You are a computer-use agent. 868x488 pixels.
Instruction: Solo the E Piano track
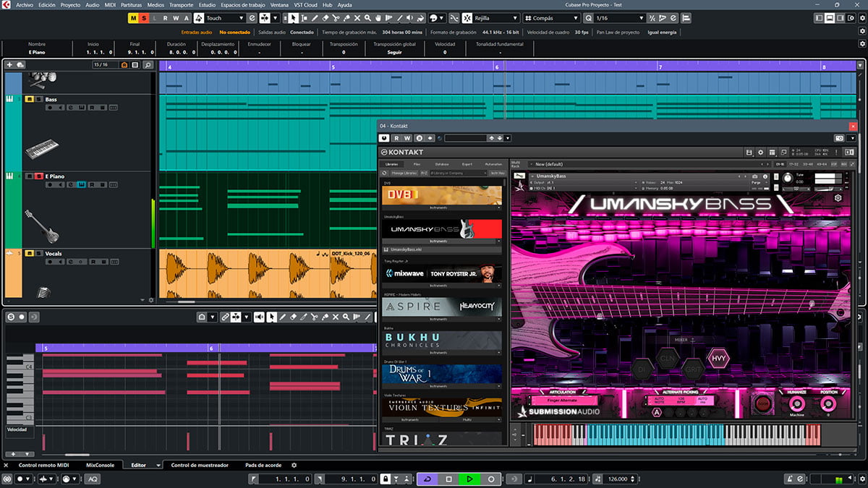[38, 176]
